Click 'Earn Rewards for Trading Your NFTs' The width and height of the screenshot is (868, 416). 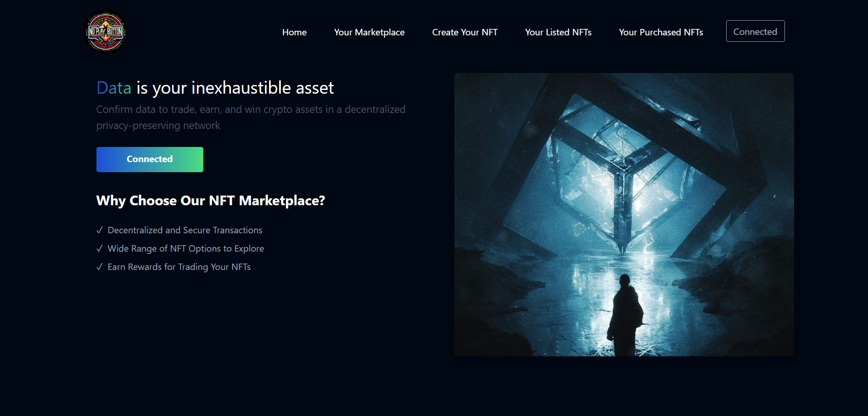coord(174,267)
